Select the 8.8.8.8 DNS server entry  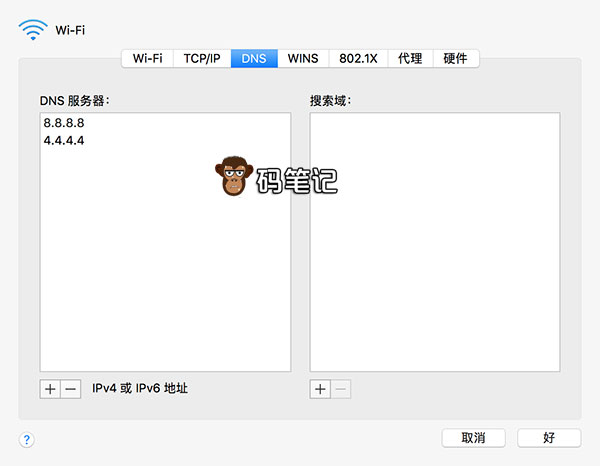[x=64, y=123]
